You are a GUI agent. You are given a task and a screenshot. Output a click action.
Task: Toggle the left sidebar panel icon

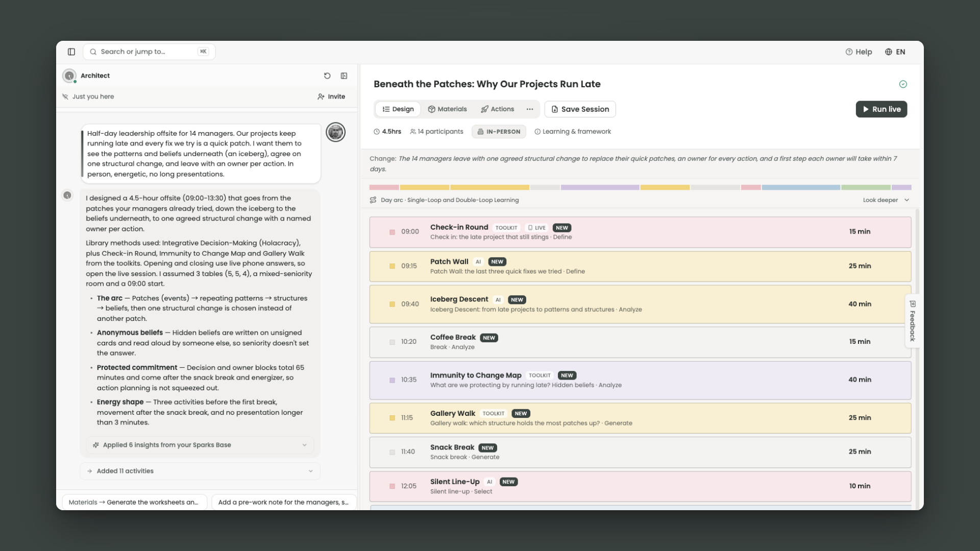pos(71,52)
